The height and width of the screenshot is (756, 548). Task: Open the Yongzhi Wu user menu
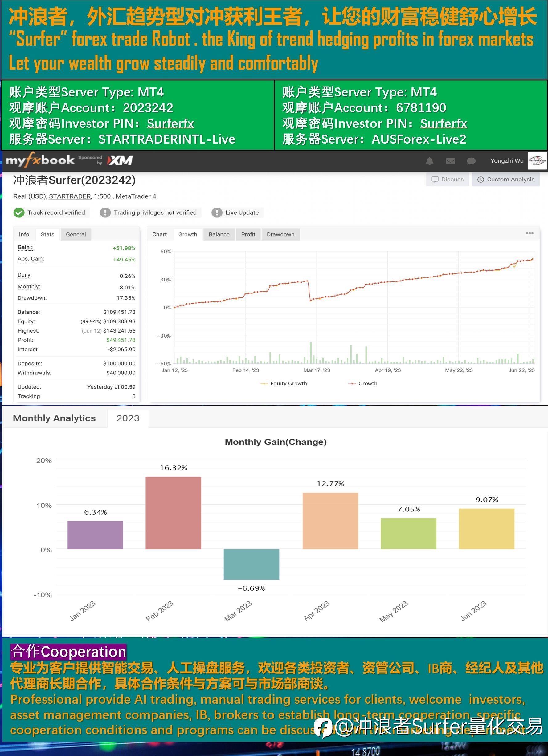tap(507, 161)
